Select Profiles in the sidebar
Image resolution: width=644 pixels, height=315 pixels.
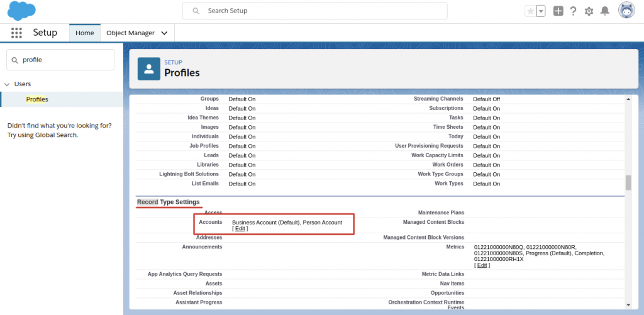point(37,99)
